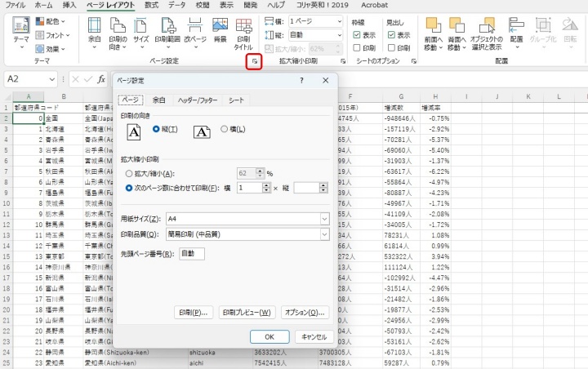The height and width of the screenshot is (369, 588).
Task: Open the 改ページ page breaks menu
Action: pyautogui.click(x=195, y=33)
